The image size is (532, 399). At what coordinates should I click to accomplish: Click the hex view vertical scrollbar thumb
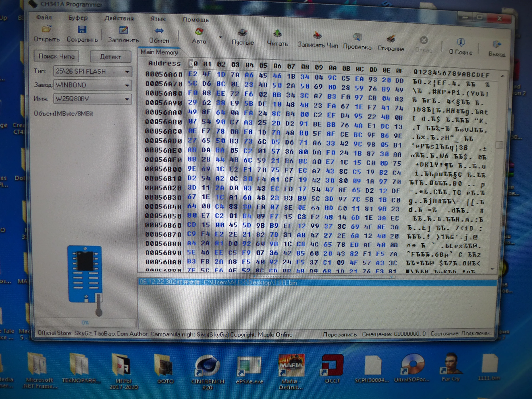point(499,145)
